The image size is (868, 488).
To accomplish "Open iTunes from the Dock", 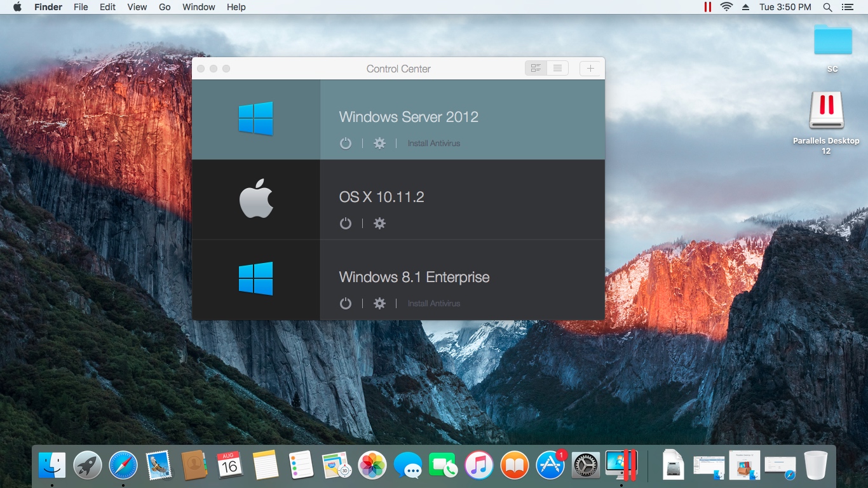I will click(479, 465).
